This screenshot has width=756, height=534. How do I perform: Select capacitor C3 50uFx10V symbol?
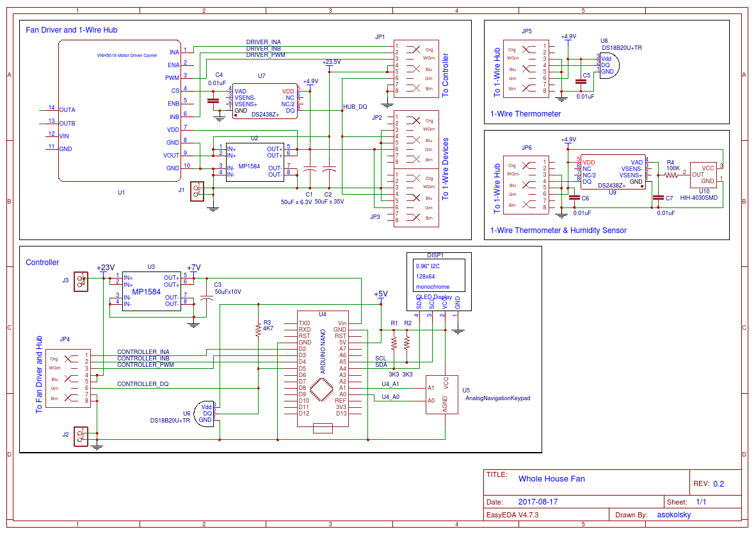206,298
